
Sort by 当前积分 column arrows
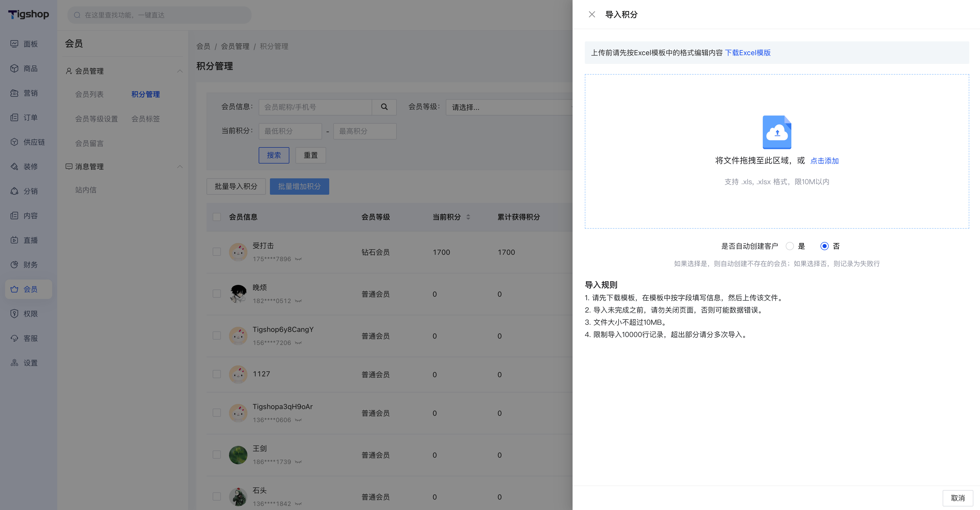tap(468, 217)
